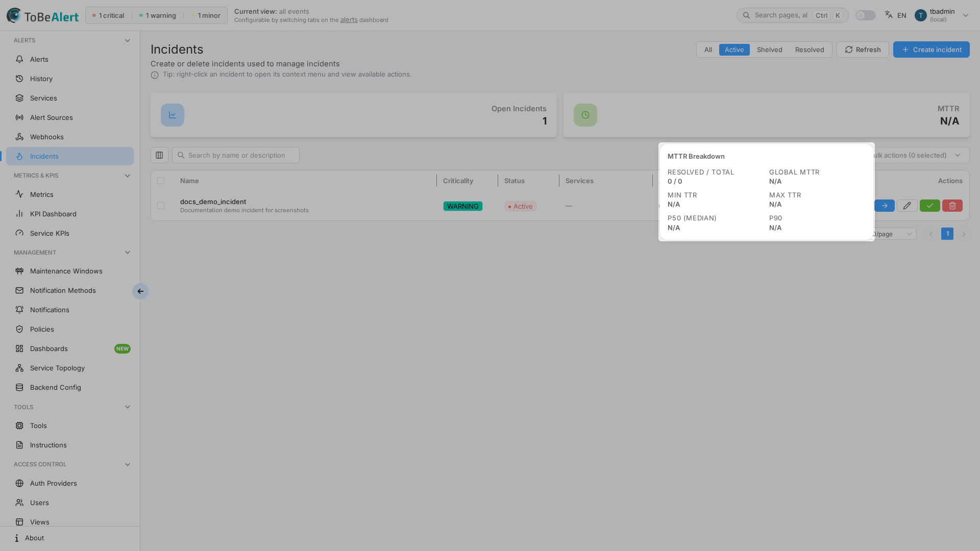Collapse the TOOLS section chevron
Image resolution: width=980 pixels, height=551 pixels.
[x=128, y=407]
